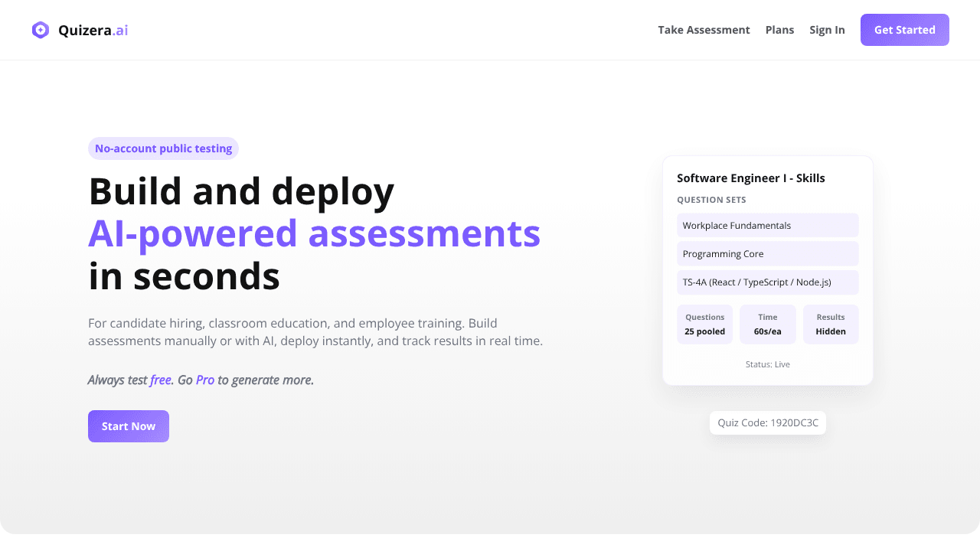Click the Time 60s/ea tile
Image resolution: width=980 pixels, height=551 pixels.
(x=768, y=324)
